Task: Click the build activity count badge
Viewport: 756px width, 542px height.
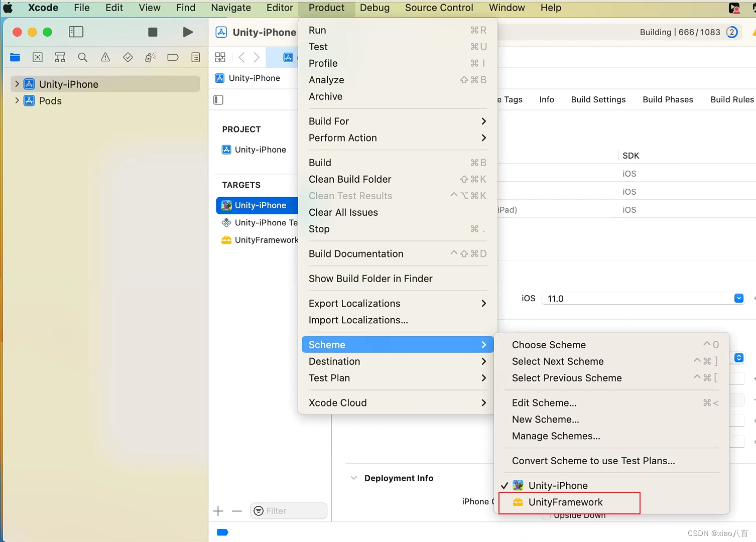Action: click(x=732, y=32)
